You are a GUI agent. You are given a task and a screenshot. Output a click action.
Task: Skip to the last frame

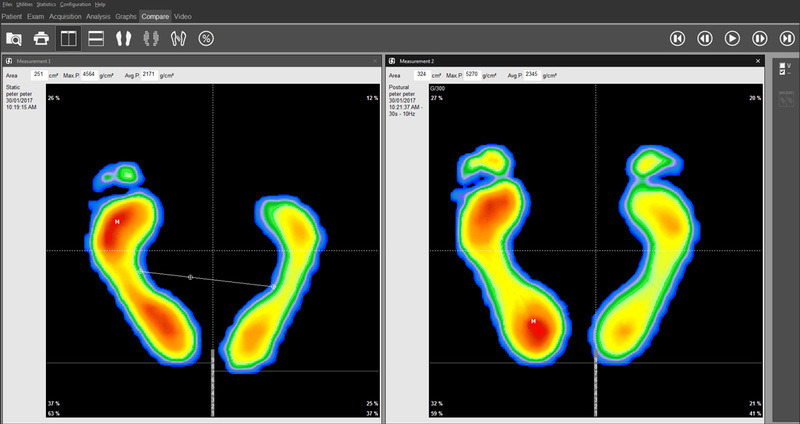[787, 38]
